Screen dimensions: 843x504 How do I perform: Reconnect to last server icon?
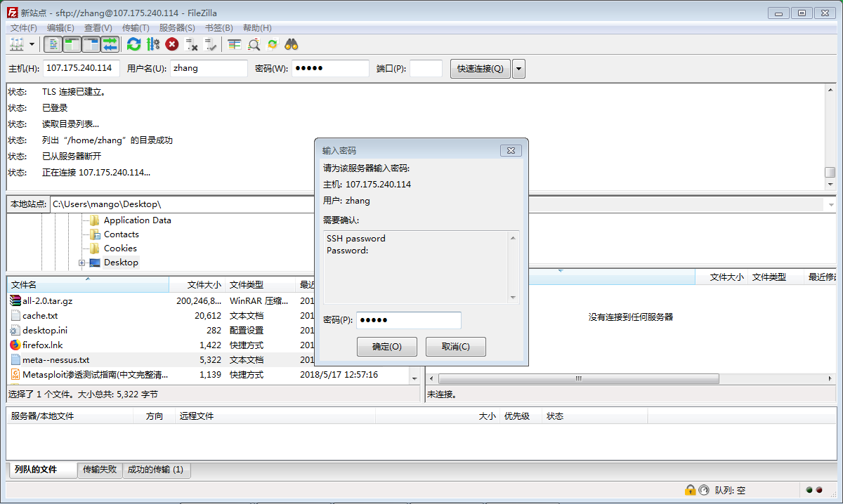210,44
